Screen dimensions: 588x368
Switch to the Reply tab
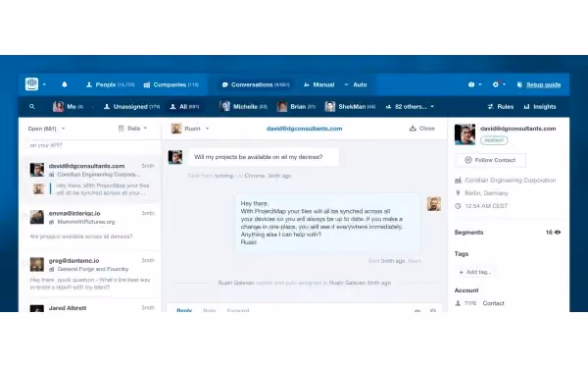(184, 310)
